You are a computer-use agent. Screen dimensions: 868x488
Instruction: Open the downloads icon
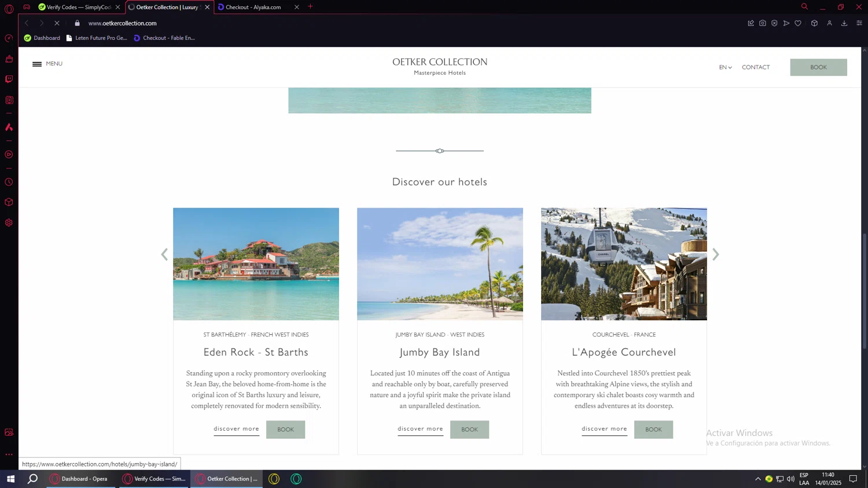point(844,23)
